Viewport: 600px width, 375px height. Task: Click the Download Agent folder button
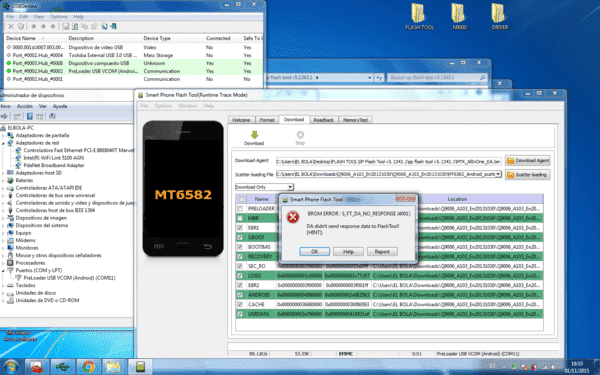tap(527, 161)
